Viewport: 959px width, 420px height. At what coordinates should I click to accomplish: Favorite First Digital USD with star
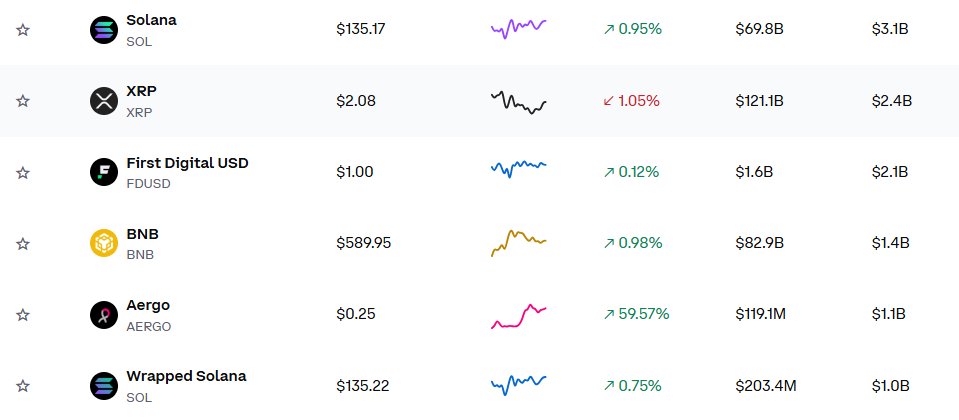tap(23, 172)
